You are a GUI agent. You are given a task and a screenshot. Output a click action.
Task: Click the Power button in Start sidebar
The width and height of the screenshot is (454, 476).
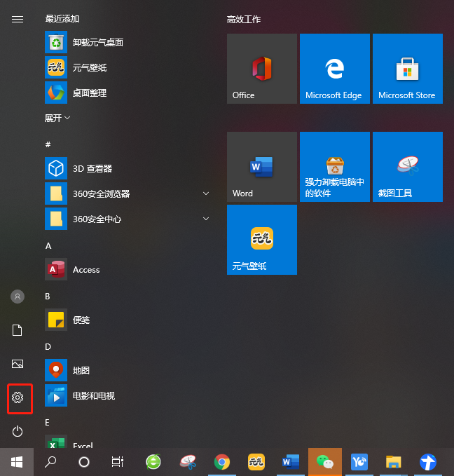tap(18, 431)
